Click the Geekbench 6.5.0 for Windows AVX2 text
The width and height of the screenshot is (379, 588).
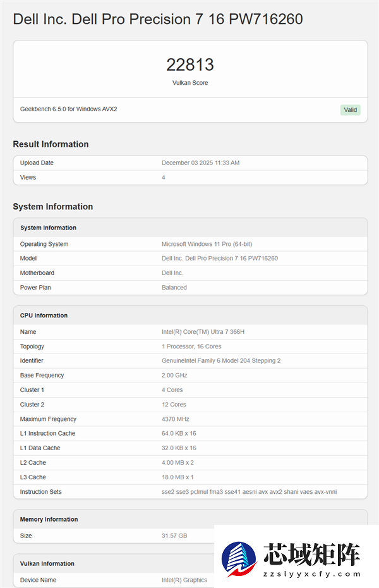click(x=68, y=109)
